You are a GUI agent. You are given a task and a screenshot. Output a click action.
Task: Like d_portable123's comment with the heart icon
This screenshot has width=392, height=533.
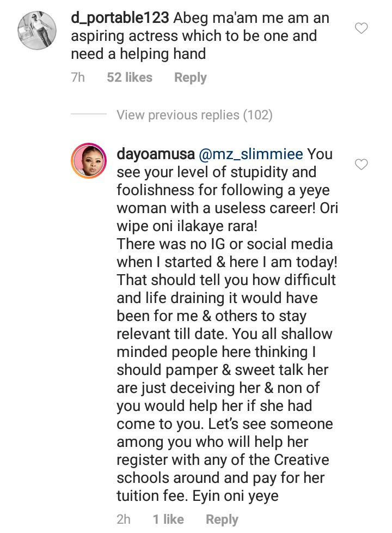point(361,28)
